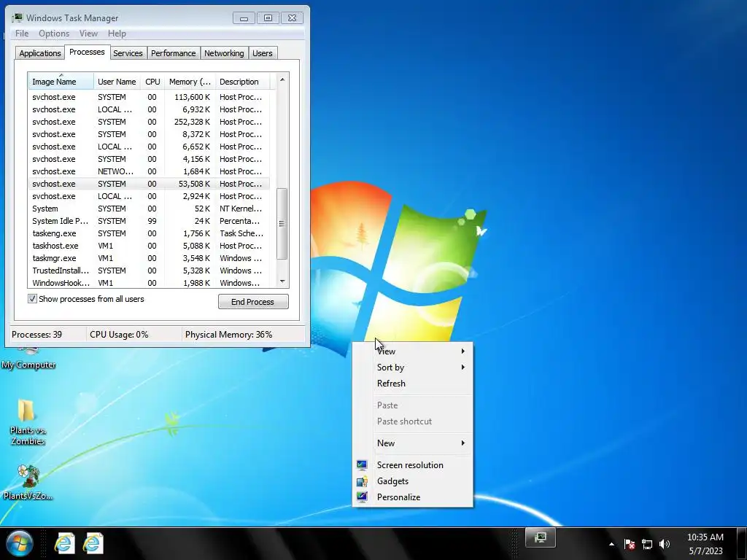Click the Personalize menu icon
The image size is (747, 560).
pos(362,497)
